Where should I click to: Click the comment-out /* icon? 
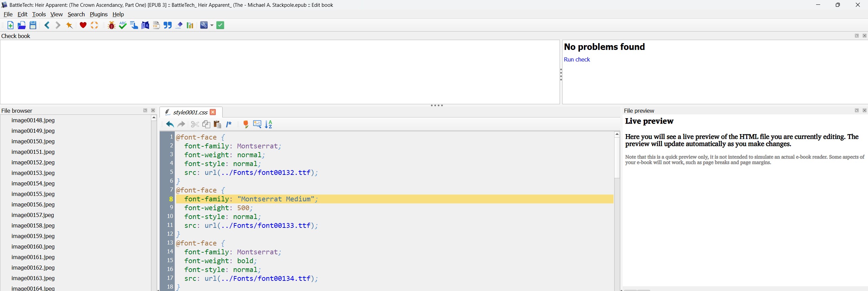point(229,124)
